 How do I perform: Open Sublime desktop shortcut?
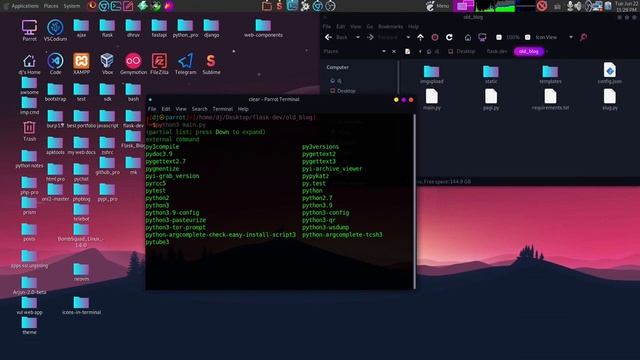pos(211,64)
